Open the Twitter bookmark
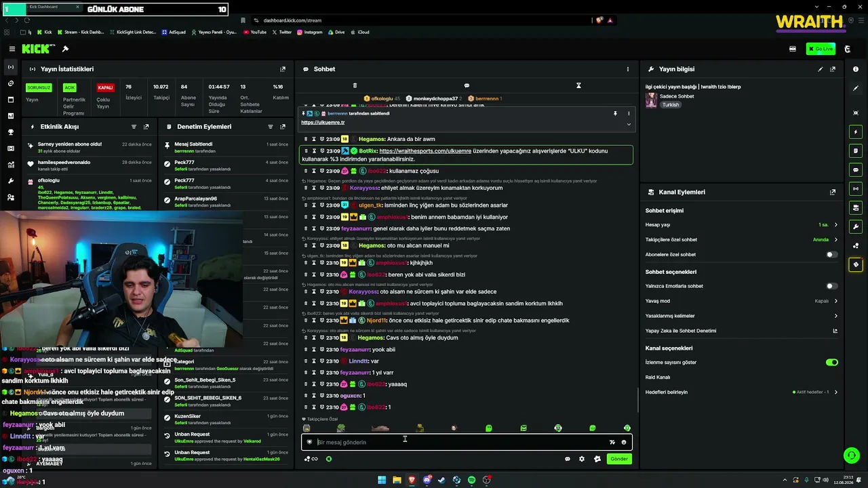 (x=282, y=32)
